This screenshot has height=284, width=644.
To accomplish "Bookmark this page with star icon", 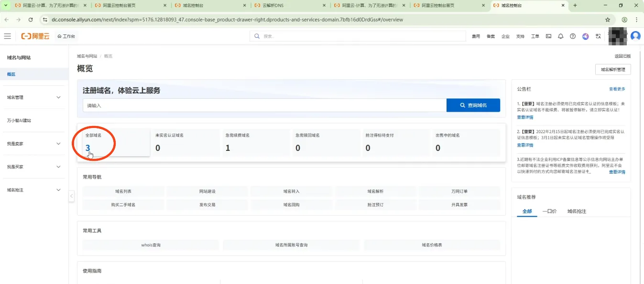I will pyautogui.click(x=608, y=20).
